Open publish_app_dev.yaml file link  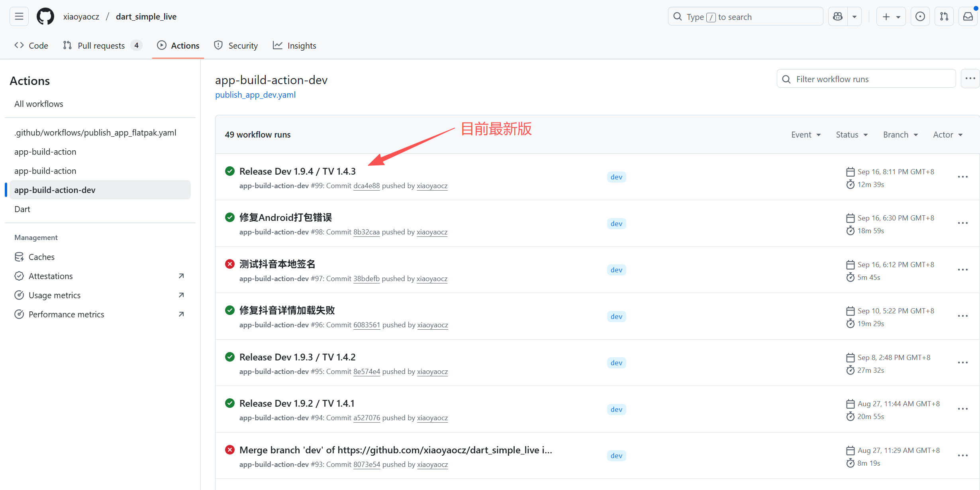point(255,95)
